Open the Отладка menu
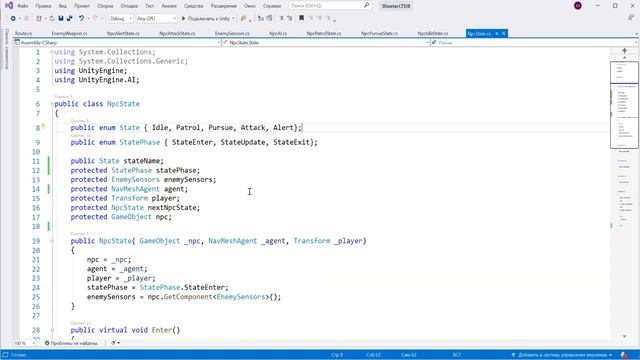Screen dimensions: 640x360 [129, 6]
